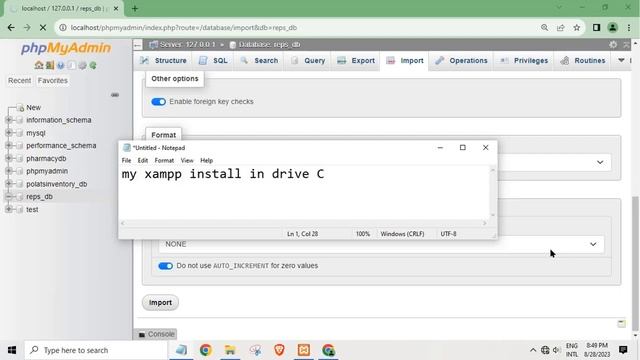Open Operations tab

click(x=461, y=60)
